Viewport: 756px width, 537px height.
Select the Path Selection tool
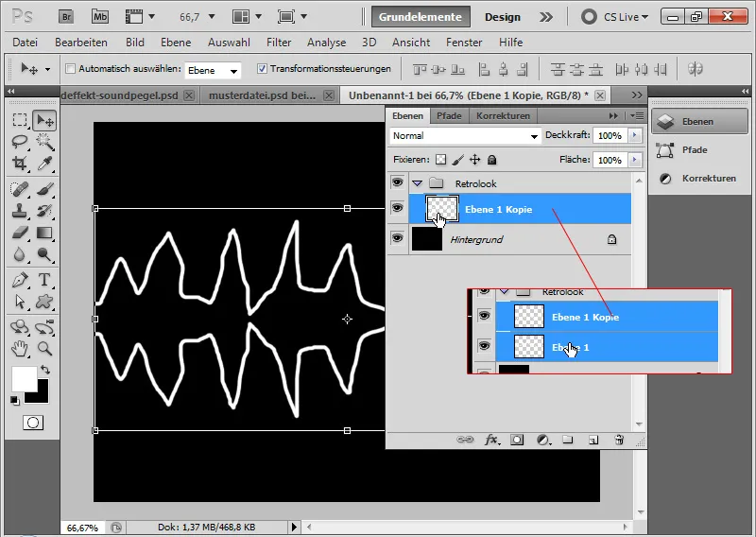[x=20, y=302]
